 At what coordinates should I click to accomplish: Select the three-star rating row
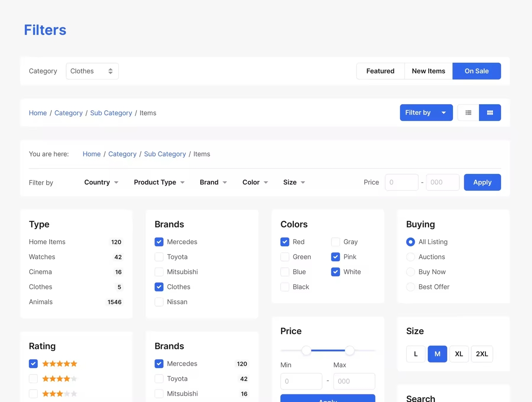(33, 394)
